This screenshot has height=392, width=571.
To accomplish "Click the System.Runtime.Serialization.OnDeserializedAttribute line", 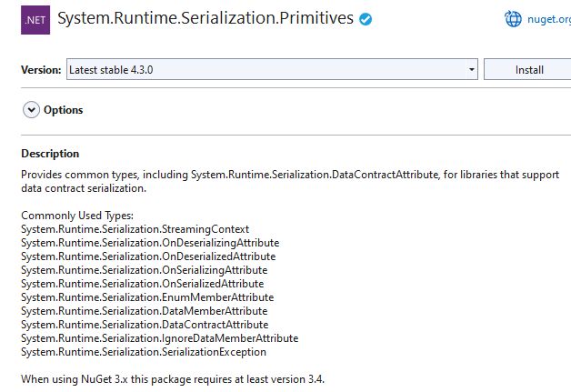I will [x=148, y=256].
